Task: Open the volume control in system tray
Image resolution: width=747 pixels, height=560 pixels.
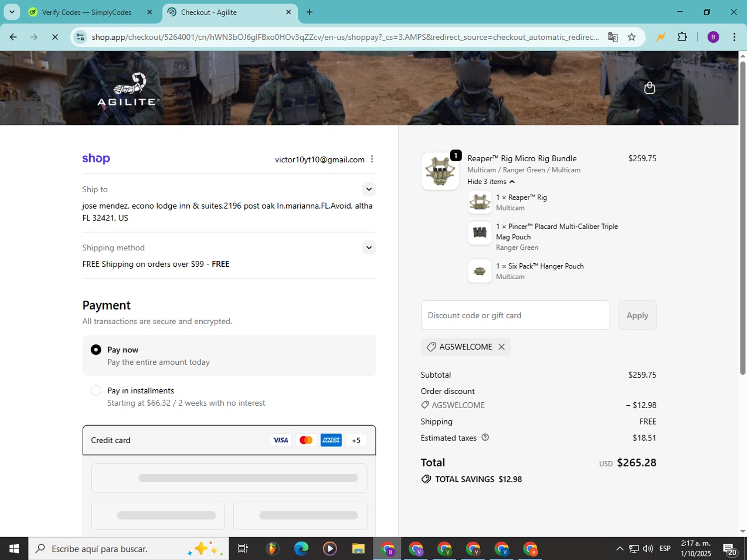Action: point(648,549)
